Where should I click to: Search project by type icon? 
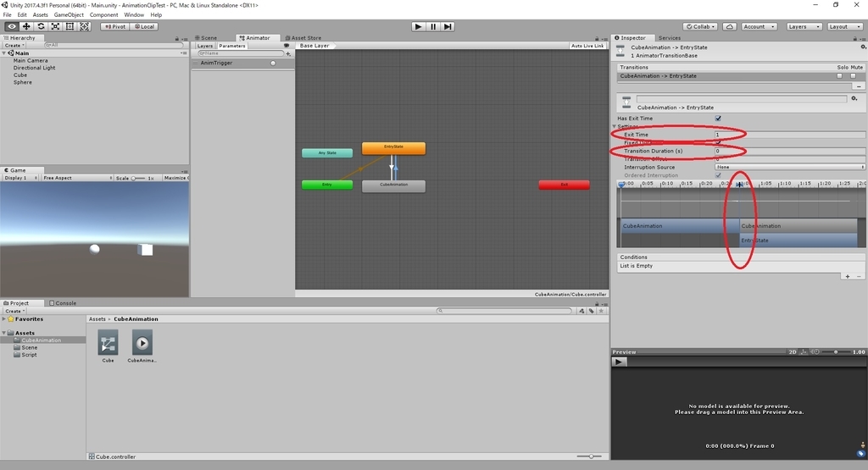pyautogui.click(x=581, y=311)
